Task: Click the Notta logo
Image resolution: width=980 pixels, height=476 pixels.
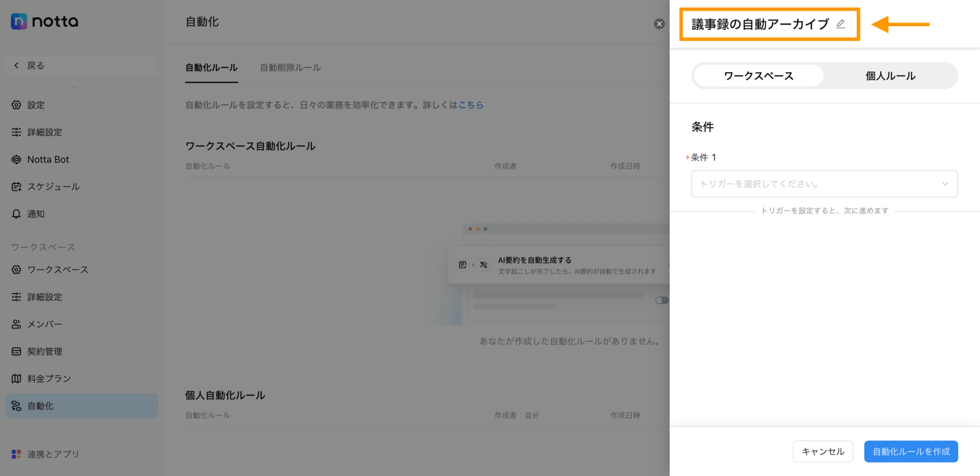Action: [x=45, y=21]
